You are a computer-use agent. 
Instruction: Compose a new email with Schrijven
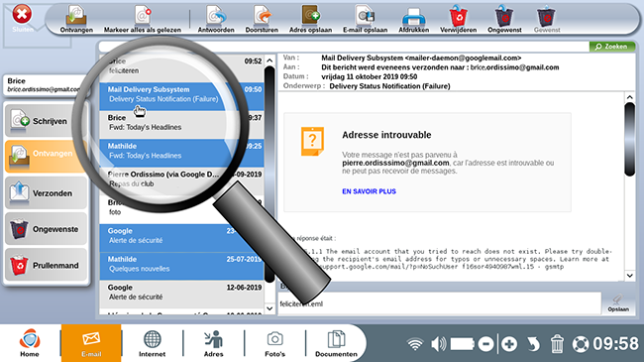tap(46, 121)
